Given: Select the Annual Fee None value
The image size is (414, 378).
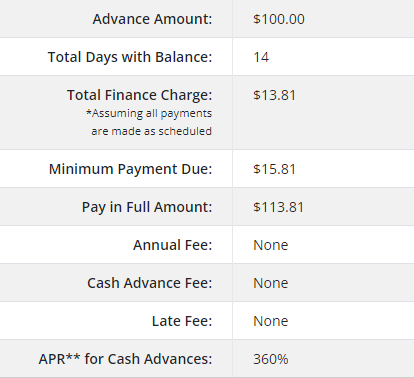Looking at the screenshot, I should point(271,245).
